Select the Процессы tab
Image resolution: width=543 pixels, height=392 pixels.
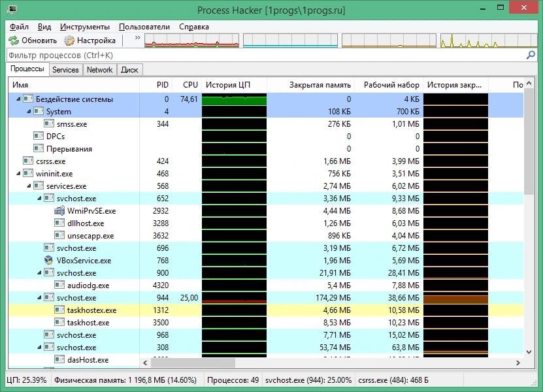click(27, 69)
